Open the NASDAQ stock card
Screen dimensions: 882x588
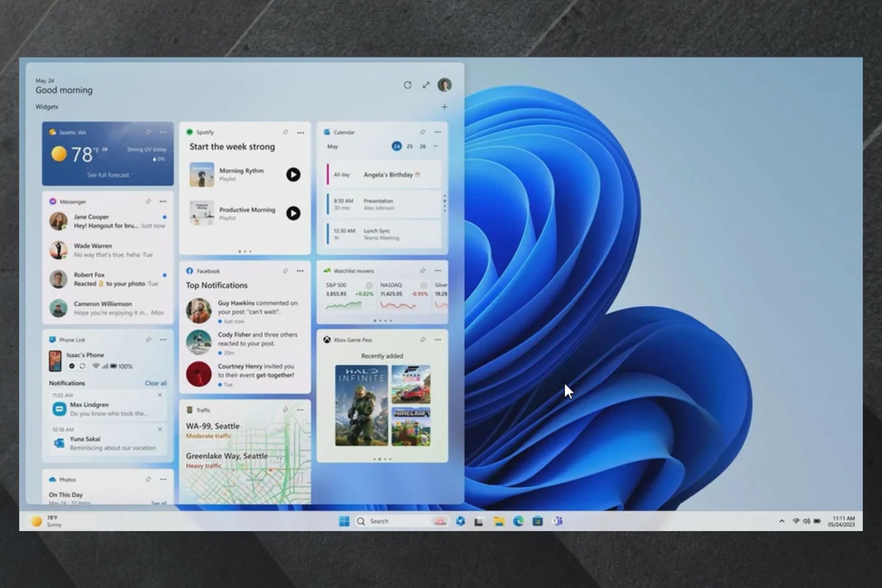pos(404,295)
